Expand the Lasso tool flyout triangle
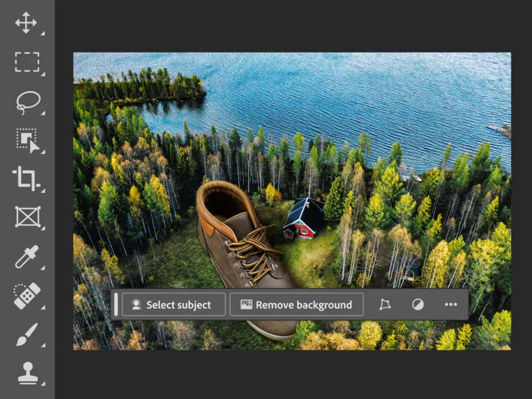This screenshot has width=532, height=399. 43,113
